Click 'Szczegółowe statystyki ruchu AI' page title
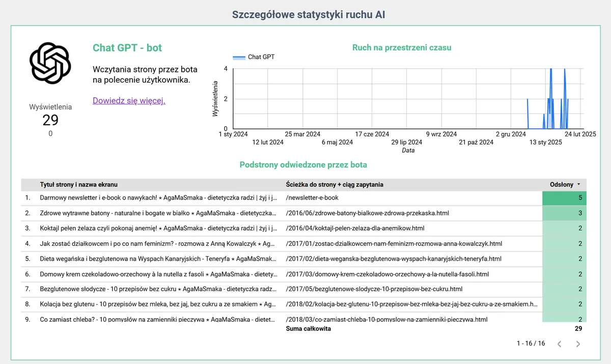The width and height of the screenshot is (611, 364). [x=309, y=14]
